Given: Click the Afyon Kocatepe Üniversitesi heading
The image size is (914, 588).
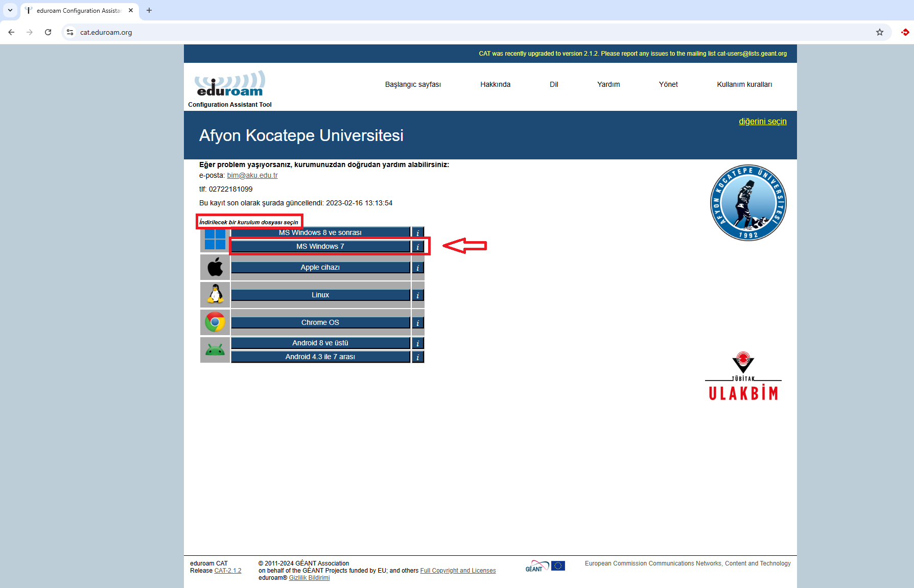Looking at the screenshot, I should coord(301,135).
